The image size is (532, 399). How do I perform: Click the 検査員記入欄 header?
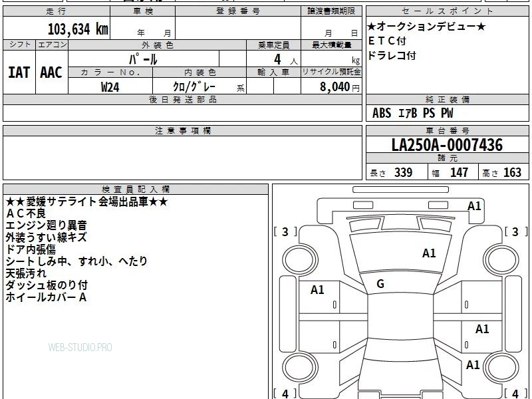(136, 190)
